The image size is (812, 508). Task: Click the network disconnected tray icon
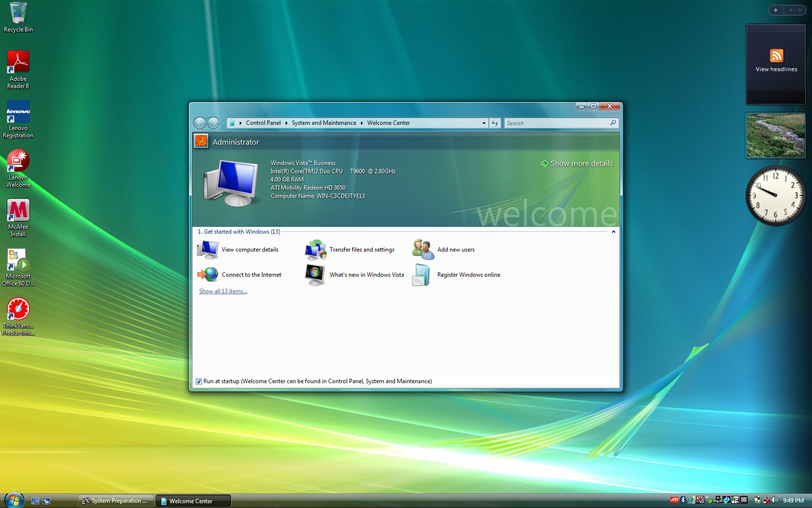767,500
